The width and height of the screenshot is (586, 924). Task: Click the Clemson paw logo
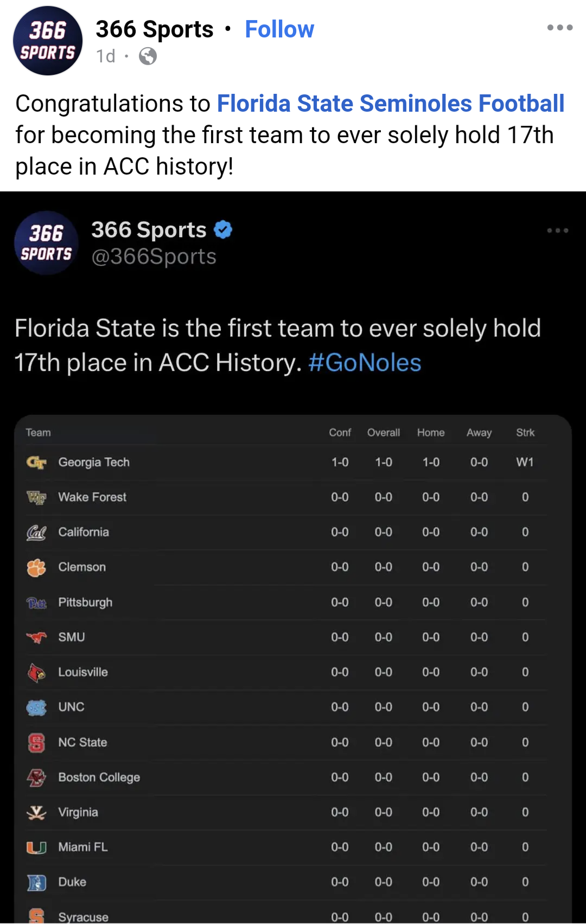click(x=36, y=567)
